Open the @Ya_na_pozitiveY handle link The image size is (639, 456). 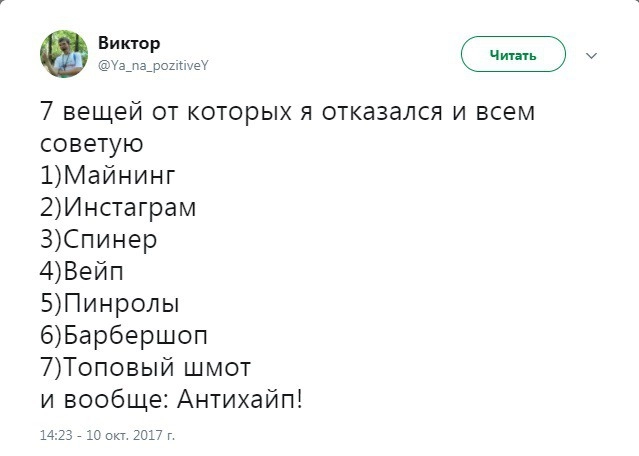[153, 64]
